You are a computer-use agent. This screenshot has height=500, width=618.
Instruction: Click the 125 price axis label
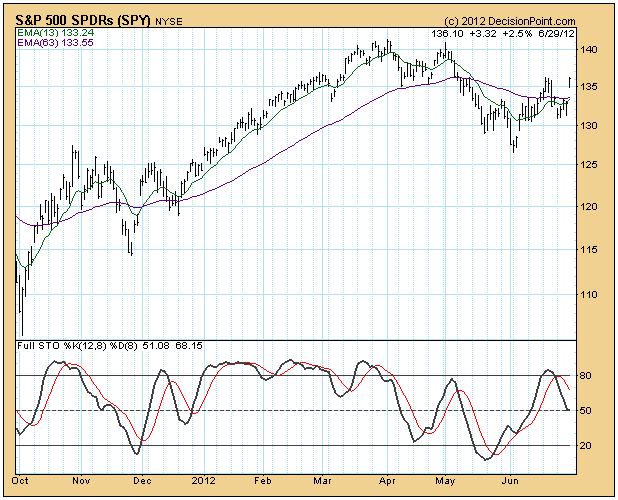588,164
